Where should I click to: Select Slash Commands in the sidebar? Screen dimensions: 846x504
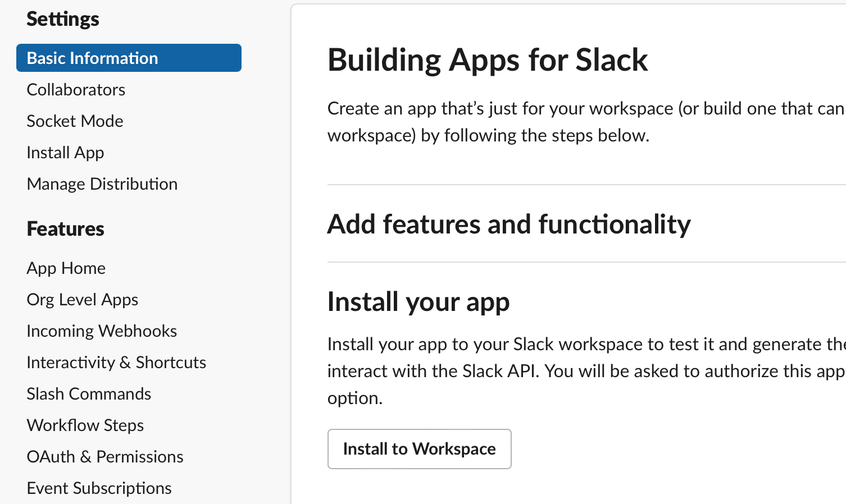click(89, 393)
